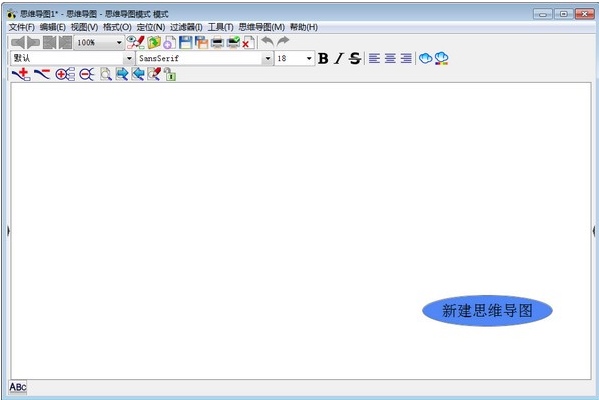Redo the last undone action

[x=283, y=41]
